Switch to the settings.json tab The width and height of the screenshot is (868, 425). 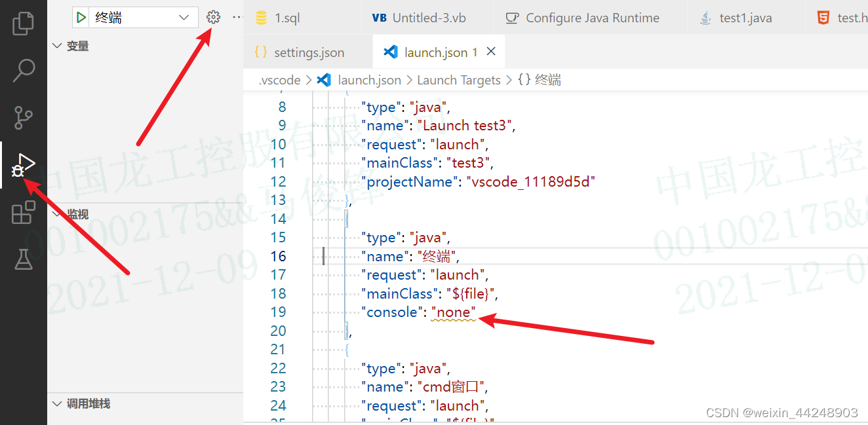point(307,52)
